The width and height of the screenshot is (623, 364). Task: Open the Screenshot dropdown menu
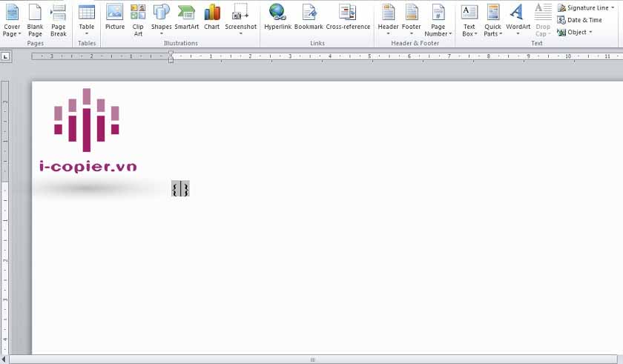(x=240, y=21)
